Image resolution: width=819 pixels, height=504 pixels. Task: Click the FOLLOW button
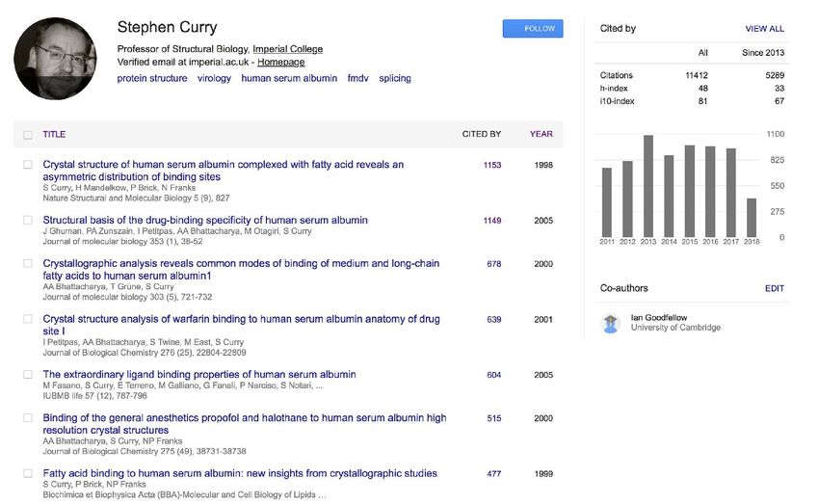533,29
